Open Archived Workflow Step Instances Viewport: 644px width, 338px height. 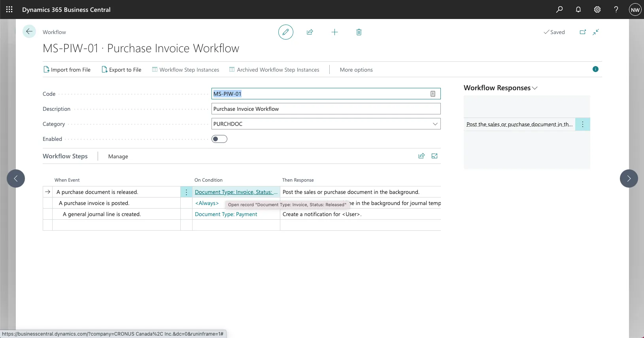[274, 70]
